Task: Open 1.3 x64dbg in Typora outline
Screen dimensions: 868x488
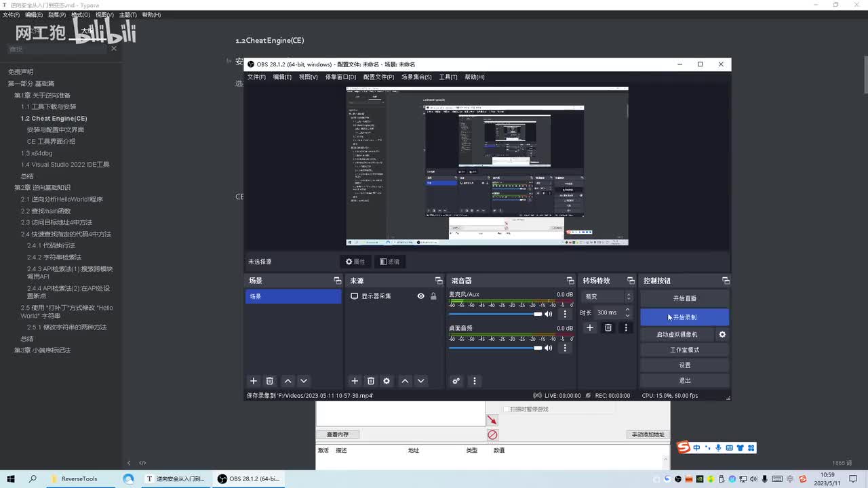Action: pyautogui.click(x=37, y=153)
